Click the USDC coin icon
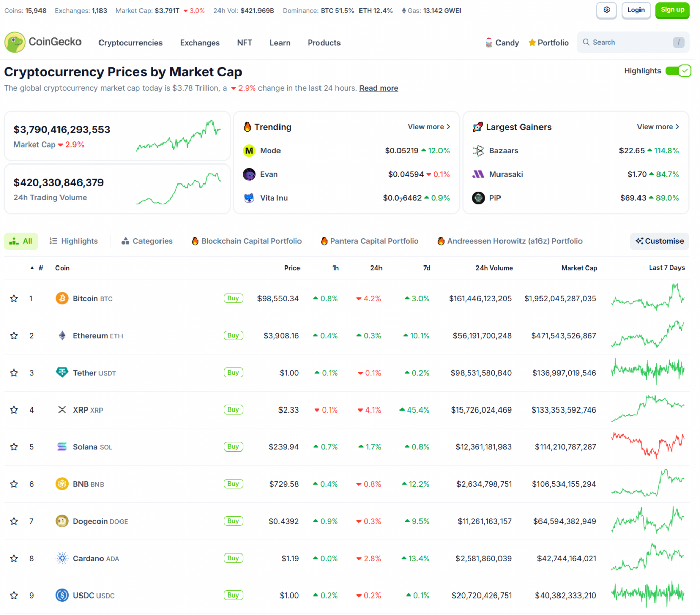 (62, 596)
